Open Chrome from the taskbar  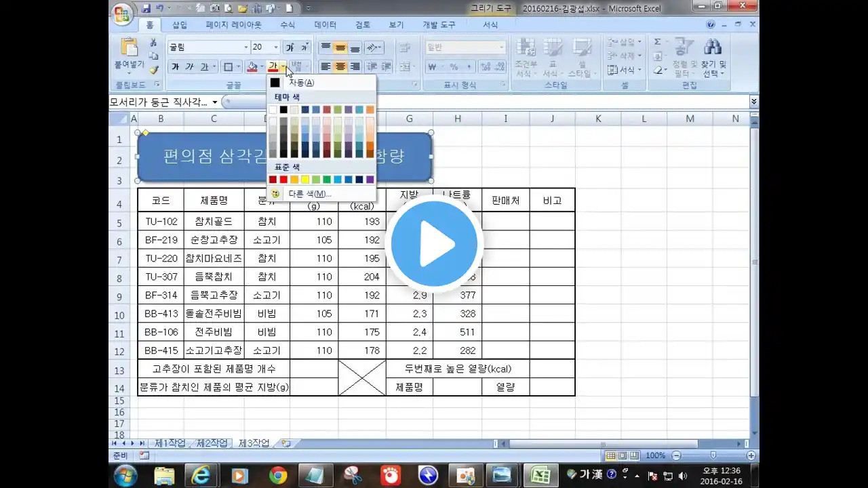click(278, 476)
